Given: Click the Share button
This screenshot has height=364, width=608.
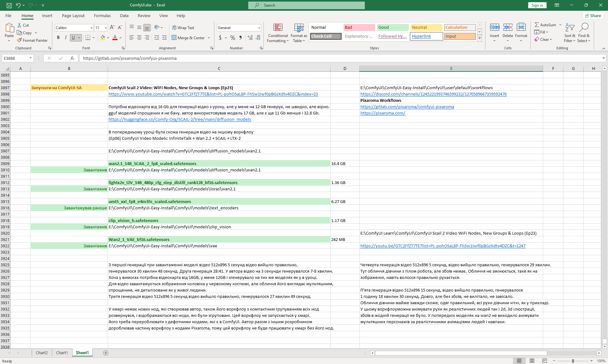Looking at the screenshot, I should 593,15.
